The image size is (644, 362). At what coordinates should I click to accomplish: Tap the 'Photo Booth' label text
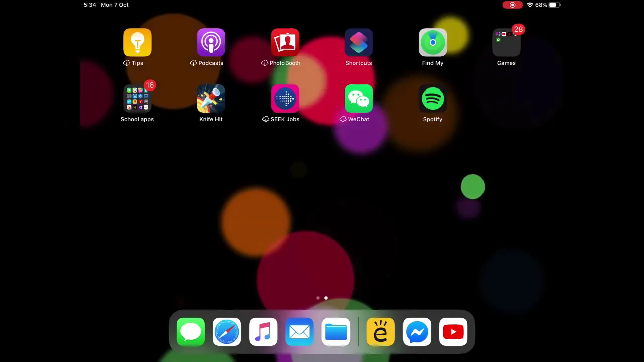[x=285, y=63]
